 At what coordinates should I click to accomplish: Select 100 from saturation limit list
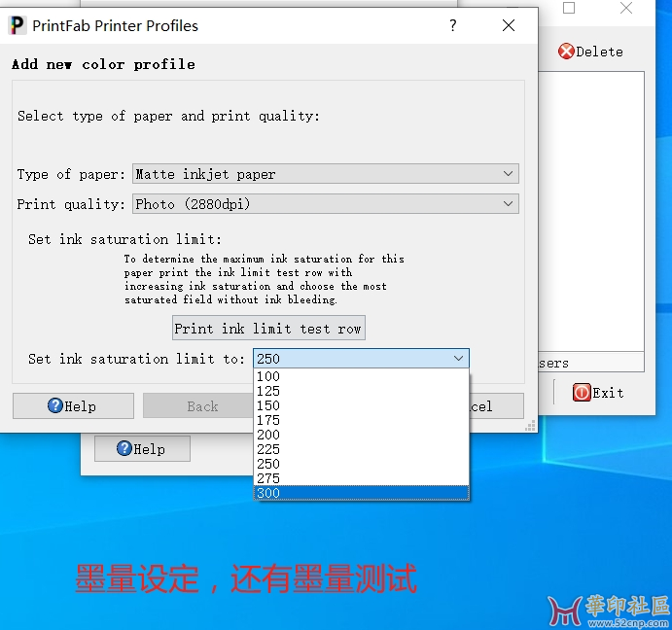[362, 376]
